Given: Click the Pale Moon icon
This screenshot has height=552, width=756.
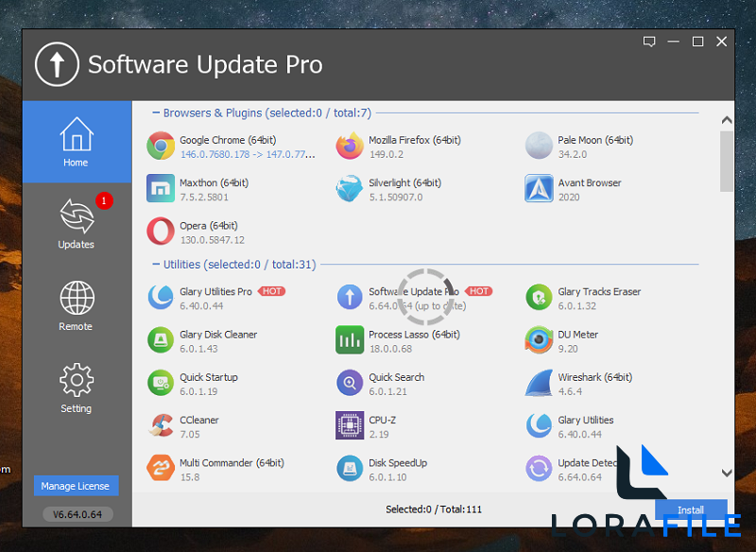Looking at the screenshot, I should (x=539, y=146).
